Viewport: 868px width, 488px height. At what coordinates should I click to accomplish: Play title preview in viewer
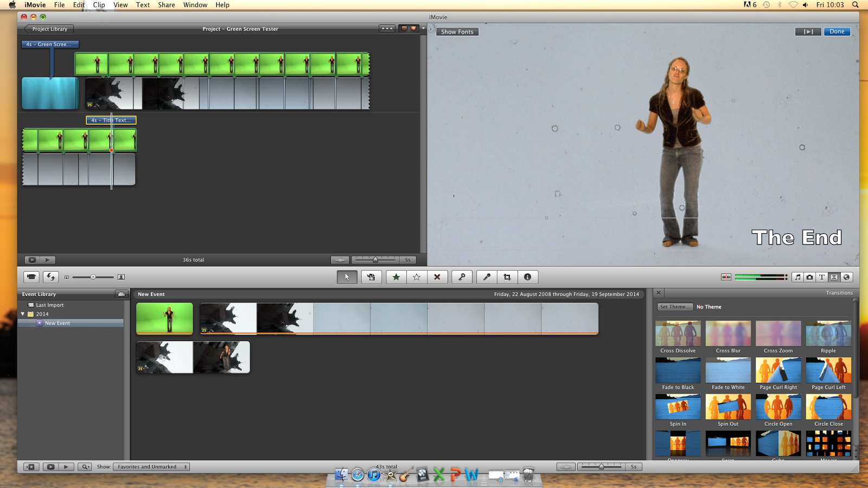808,31
